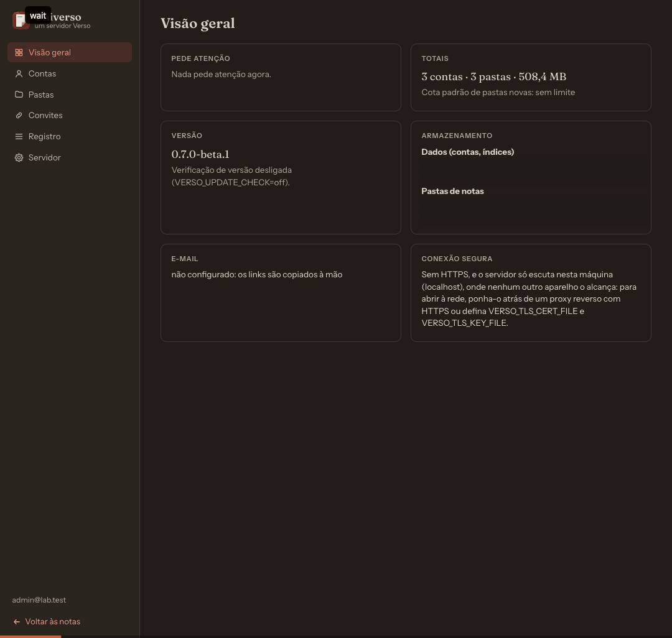The image size is (672, 638).
Task: Click the Pastas folder icon
Action: [19, 94]
